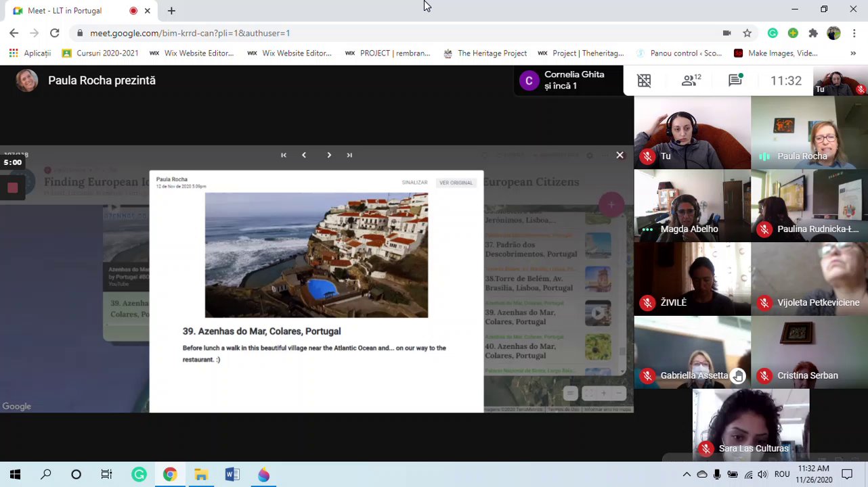Show hidden system tray icons

pyautogui.click(x=687, y=475)
